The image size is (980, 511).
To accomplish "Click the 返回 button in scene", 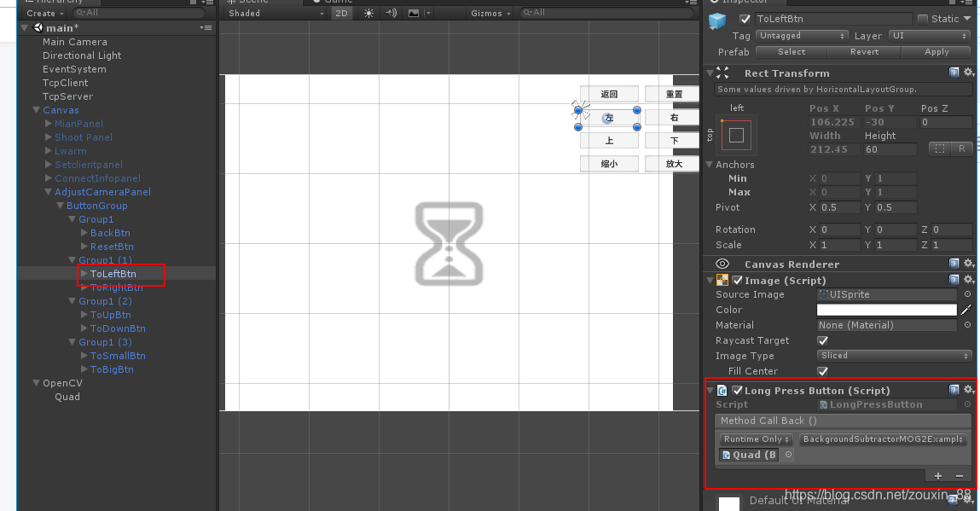I will click(609, 95).
